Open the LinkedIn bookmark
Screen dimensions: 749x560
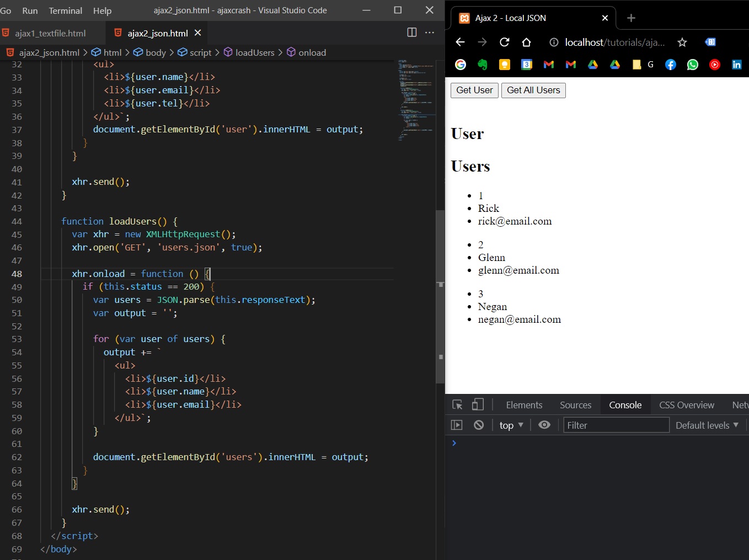(x=737, y=65)
